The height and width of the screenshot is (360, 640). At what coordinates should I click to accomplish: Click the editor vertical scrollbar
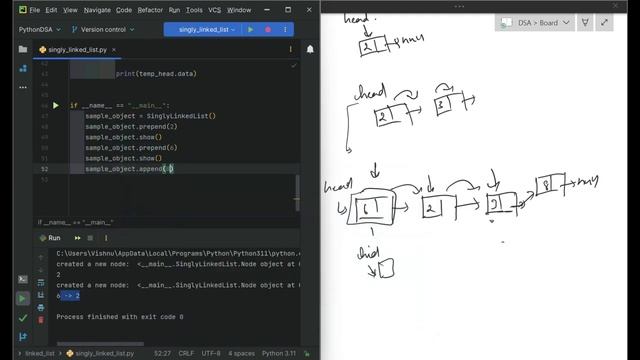(298, 193)
